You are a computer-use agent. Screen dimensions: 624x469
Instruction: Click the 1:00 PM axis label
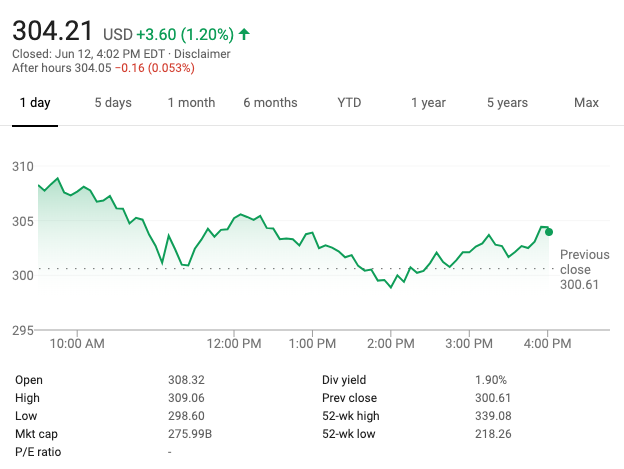(x=312, y=343)
